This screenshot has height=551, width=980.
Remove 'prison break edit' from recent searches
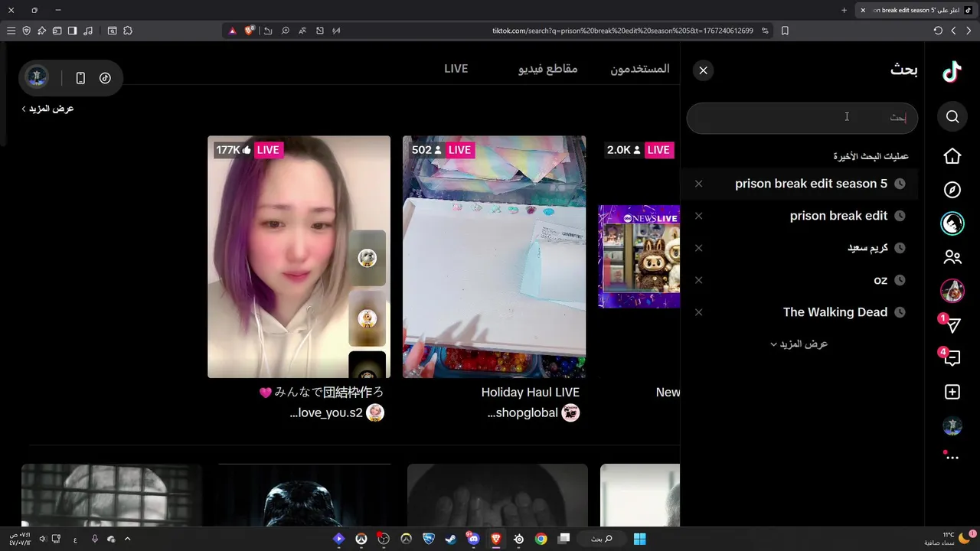[x=698, y=216]
